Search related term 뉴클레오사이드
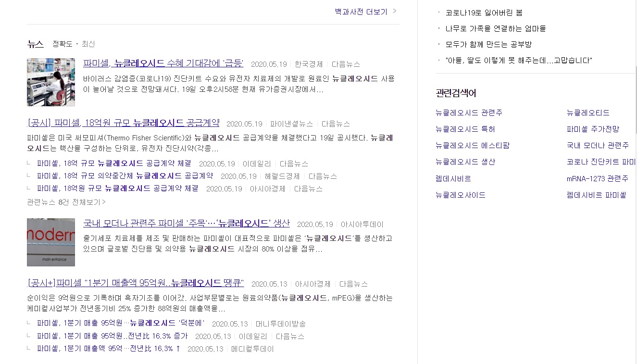 coord(461,195)
